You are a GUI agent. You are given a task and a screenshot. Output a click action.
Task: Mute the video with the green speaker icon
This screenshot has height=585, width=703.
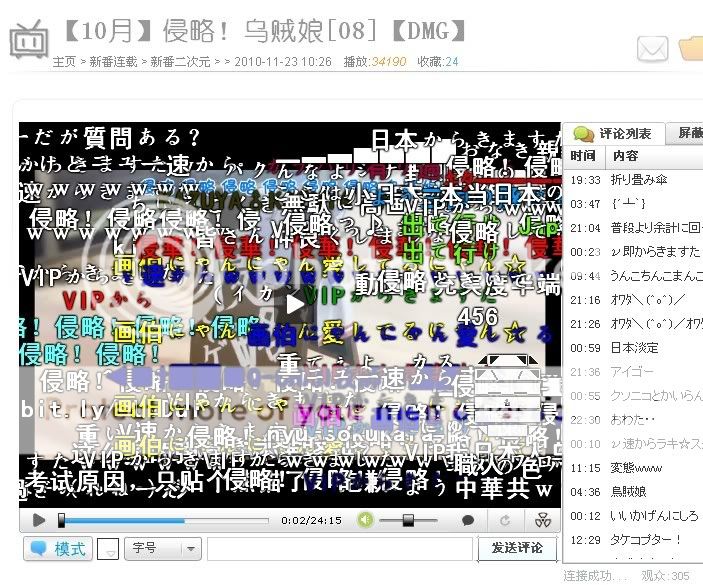(x=365, y=520)
